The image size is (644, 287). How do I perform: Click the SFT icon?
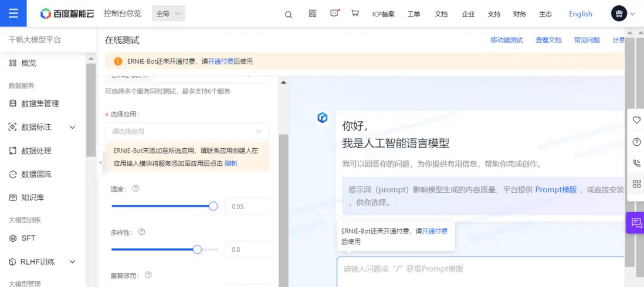pos(13,238)
